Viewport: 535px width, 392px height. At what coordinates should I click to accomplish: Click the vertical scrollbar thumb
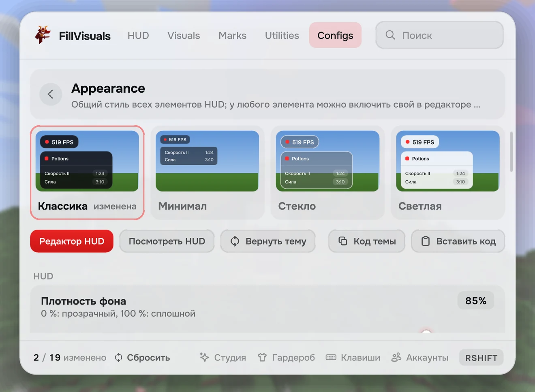(x=511, y=151)
